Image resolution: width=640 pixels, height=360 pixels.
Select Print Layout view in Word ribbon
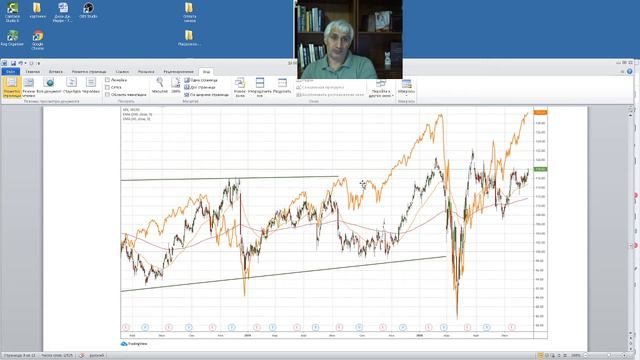(11, 87)
